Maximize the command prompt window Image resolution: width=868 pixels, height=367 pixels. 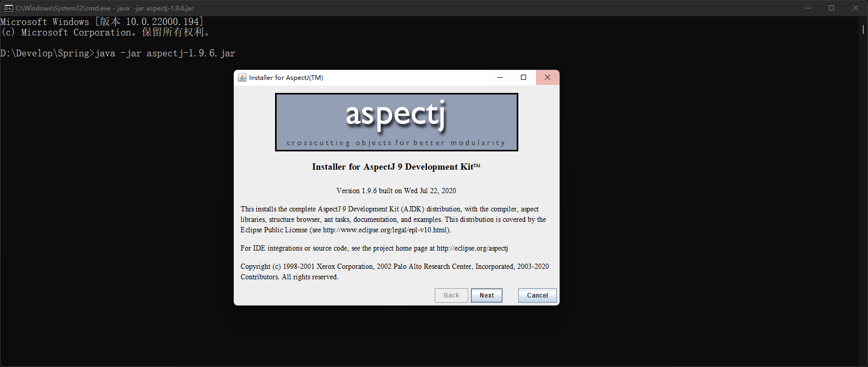831,8
